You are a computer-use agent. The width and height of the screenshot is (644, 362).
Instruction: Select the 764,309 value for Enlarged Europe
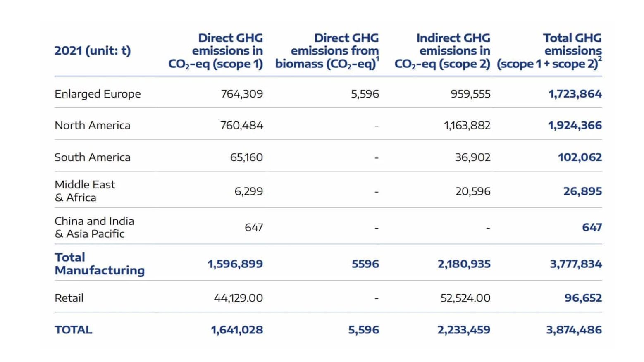[242, 94]
